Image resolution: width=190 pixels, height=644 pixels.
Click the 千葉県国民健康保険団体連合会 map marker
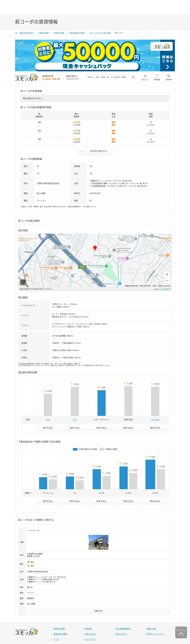click(69, 247)
